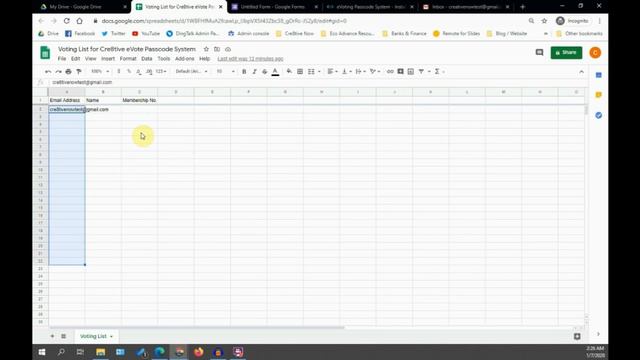The height and width of the screenshot is (360, 640).
Task: Format the cell as currency
Action: [119, 71]
